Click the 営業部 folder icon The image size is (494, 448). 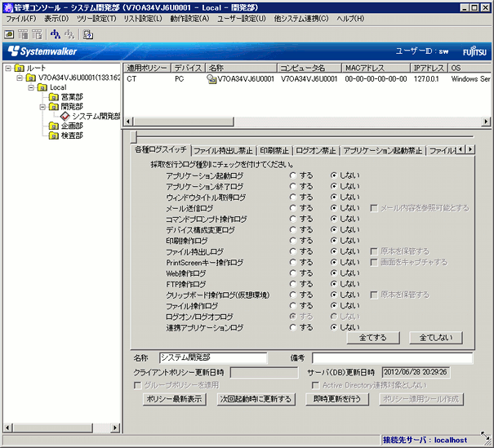(54, 97)
